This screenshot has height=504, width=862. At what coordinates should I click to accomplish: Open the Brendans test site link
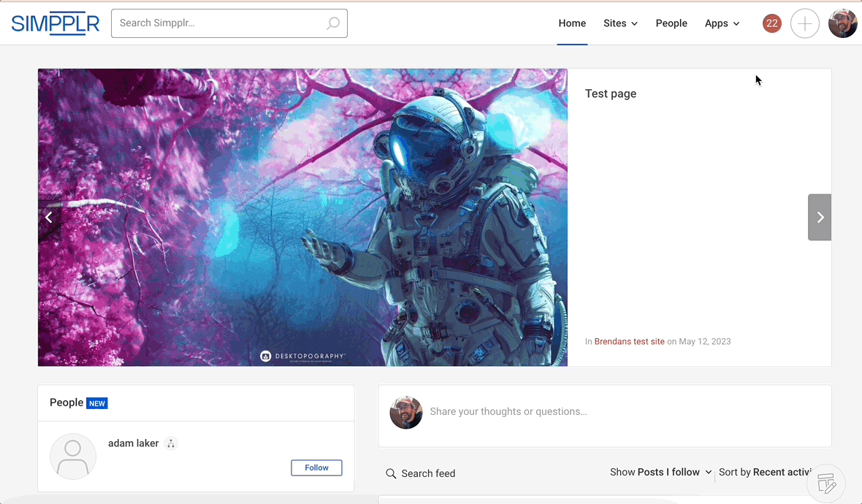(x=629, y=341)
